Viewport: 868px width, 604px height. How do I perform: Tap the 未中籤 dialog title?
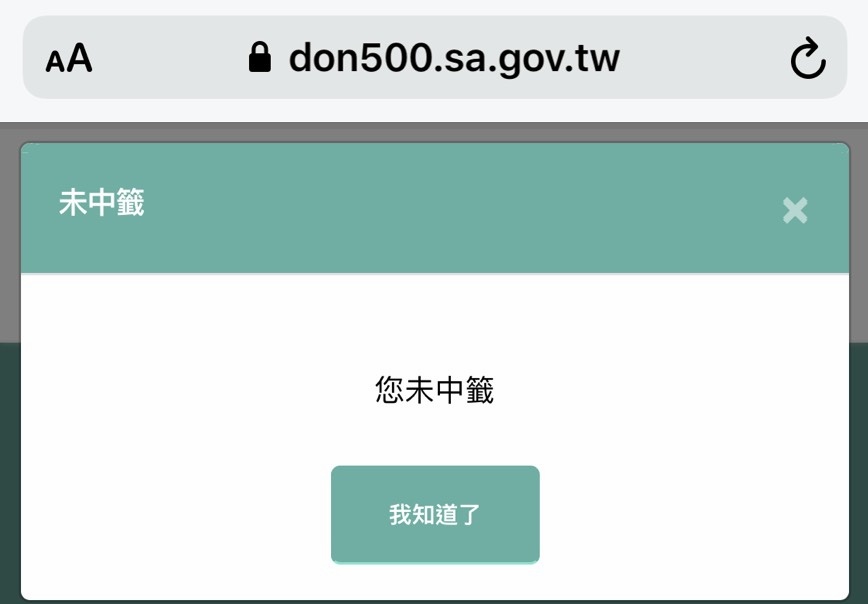tap(102, 202)
